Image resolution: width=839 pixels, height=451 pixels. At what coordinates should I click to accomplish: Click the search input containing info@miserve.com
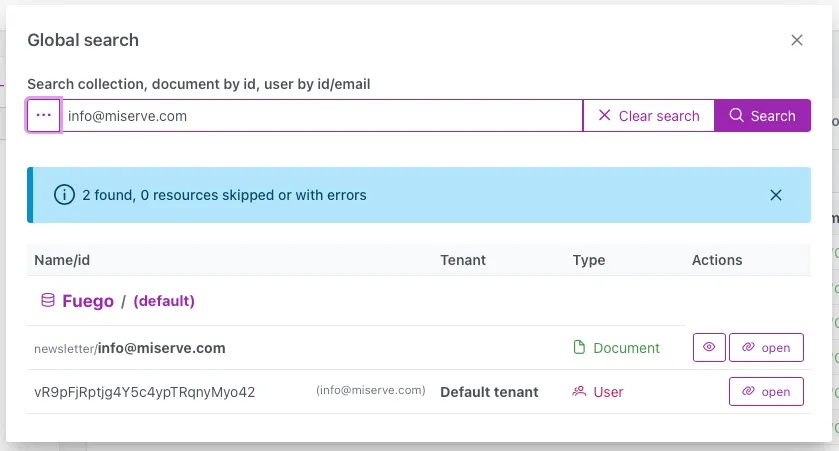[x=322, y=116]
